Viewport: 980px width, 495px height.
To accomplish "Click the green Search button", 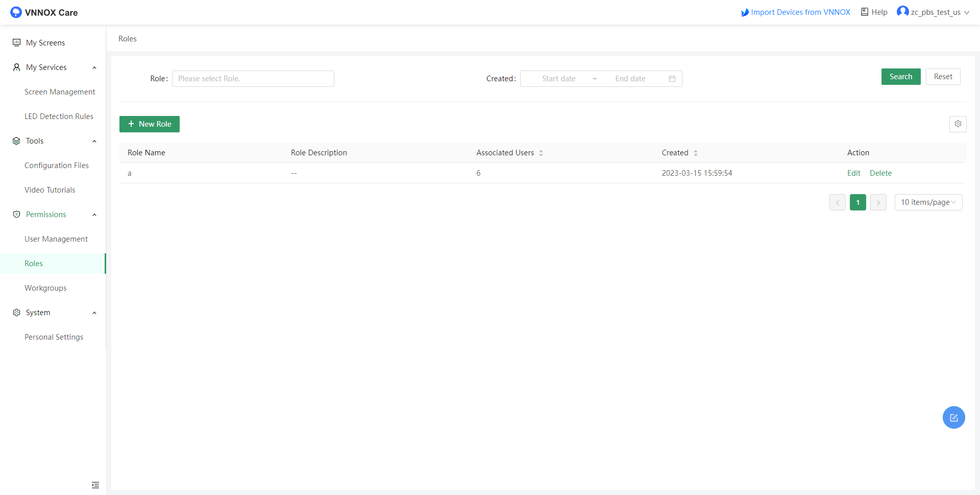I will coord(900,77).
